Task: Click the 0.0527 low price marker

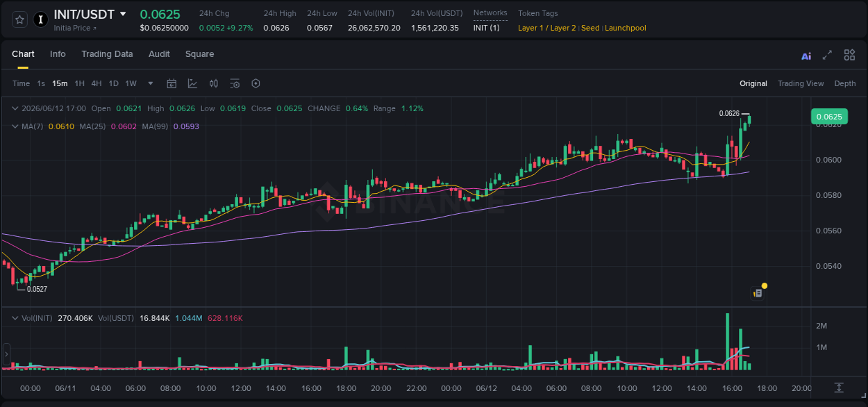Action: coord(37,289)
